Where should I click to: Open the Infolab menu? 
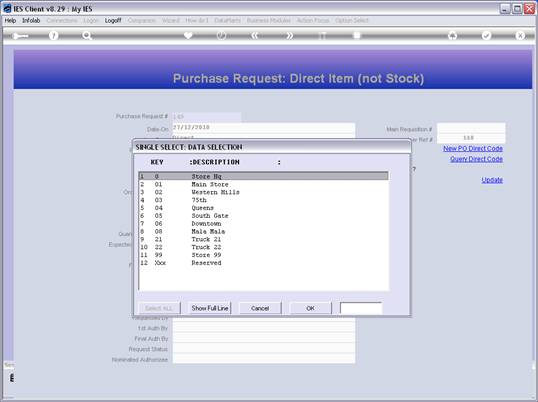click(31, 21)
